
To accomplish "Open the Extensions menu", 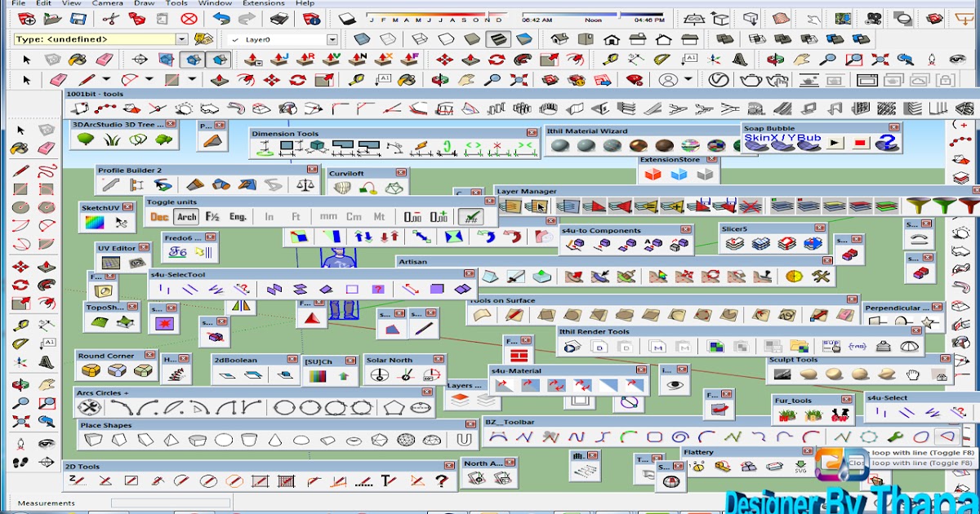I will pos(264,3).
